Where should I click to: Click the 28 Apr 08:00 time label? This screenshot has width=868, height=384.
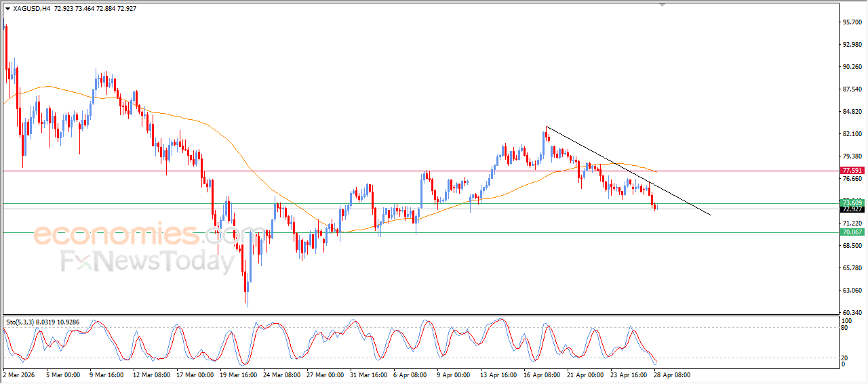(x=672, y=375)
